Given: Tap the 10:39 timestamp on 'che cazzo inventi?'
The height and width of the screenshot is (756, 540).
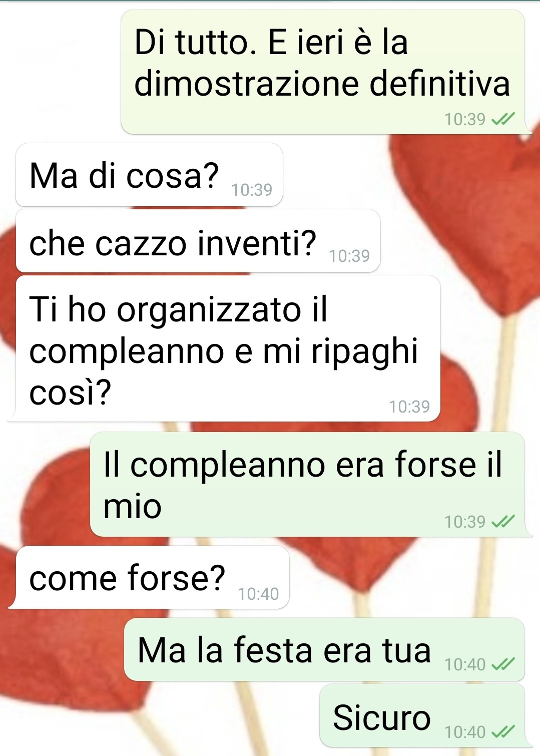Looking at the screenshot, I should (349, 256).
